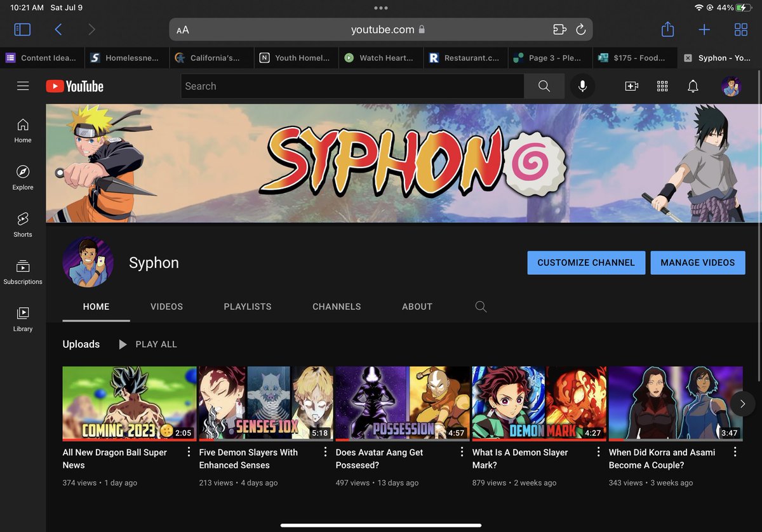The height and width of the screenshot is (532, 762).
Task: Click the YouTube search field
Action: (352, 86)
